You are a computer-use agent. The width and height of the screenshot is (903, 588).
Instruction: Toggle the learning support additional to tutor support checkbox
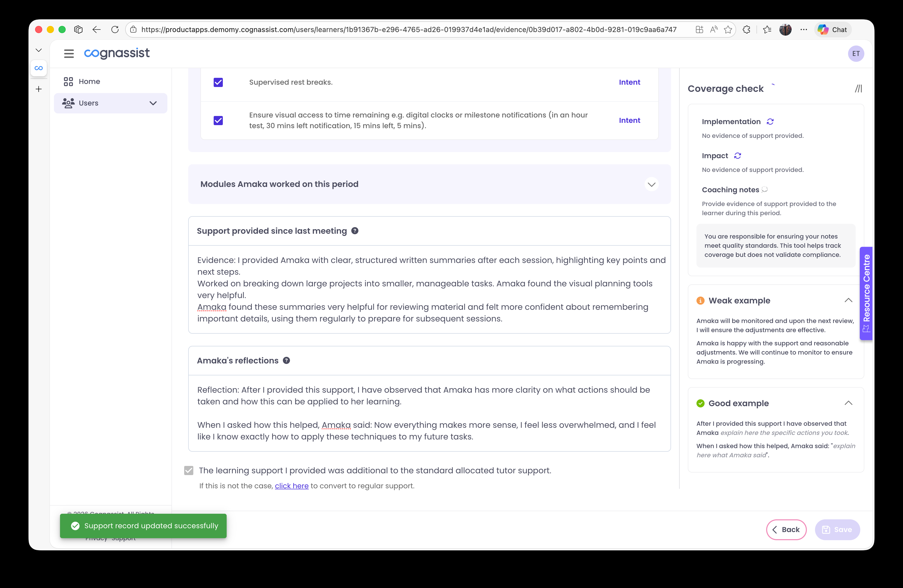(x=188, y=471)
